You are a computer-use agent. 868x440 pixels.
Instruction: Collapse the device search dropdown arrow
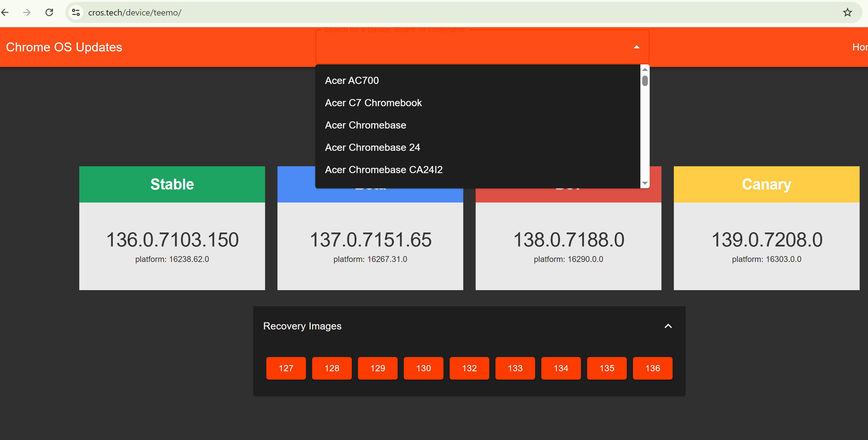[636, 47]
